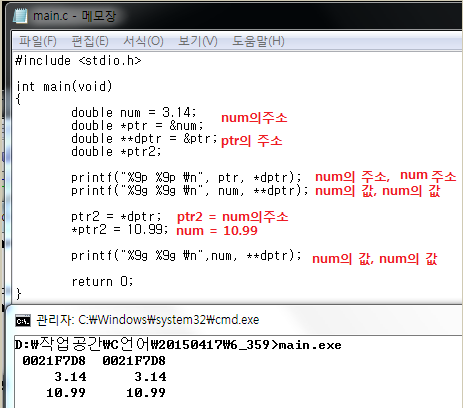Click the command prompt line ending main.exe
Viewport: 463px width, 409px height.
(x=178, y=344)
